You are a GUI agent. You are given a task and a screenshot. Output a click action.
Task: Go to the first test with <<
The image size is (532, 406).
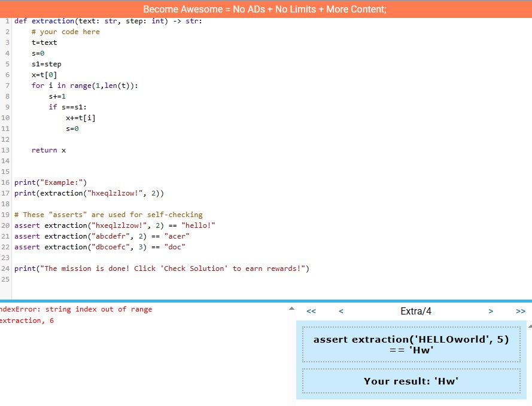point(311,312)
